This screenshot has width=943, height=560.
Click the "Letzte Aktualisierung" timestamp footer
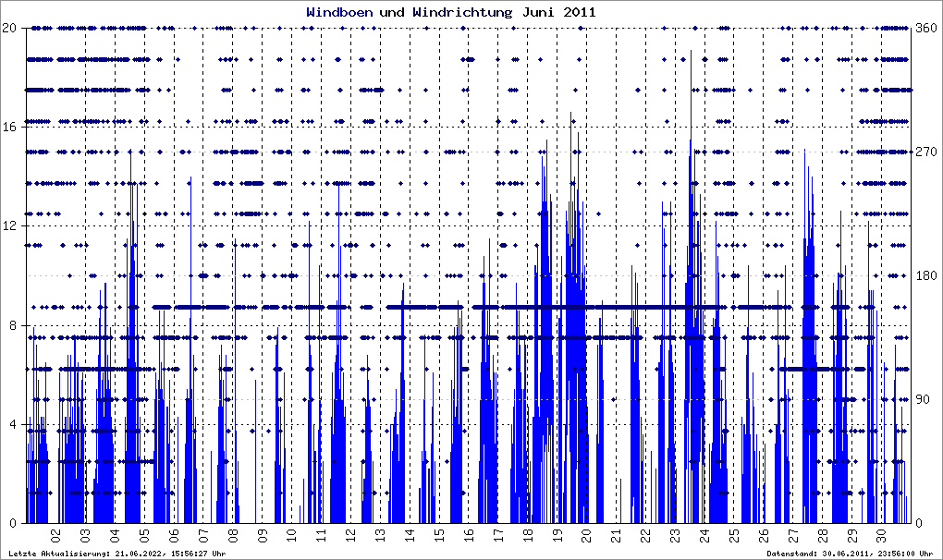tap(116, 554)
